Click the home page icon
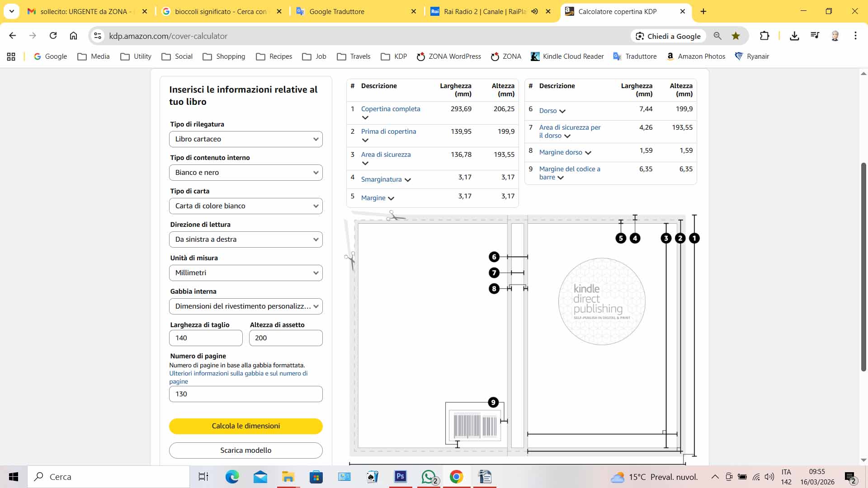Screen dimensions: 868x488 click(73, 36)
